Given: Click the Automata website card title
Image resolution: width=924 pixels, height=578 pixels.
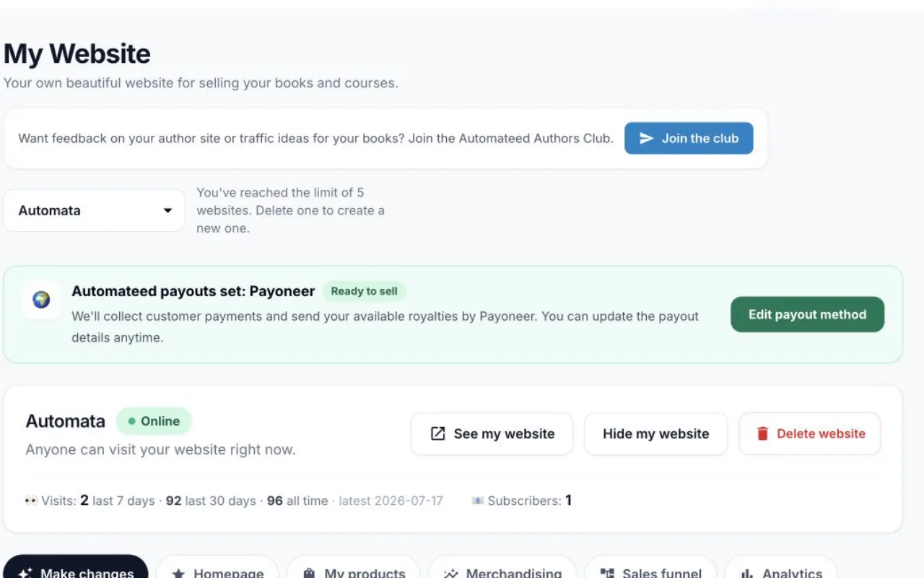Looking at the screenshot, I should tap(65, 421).
